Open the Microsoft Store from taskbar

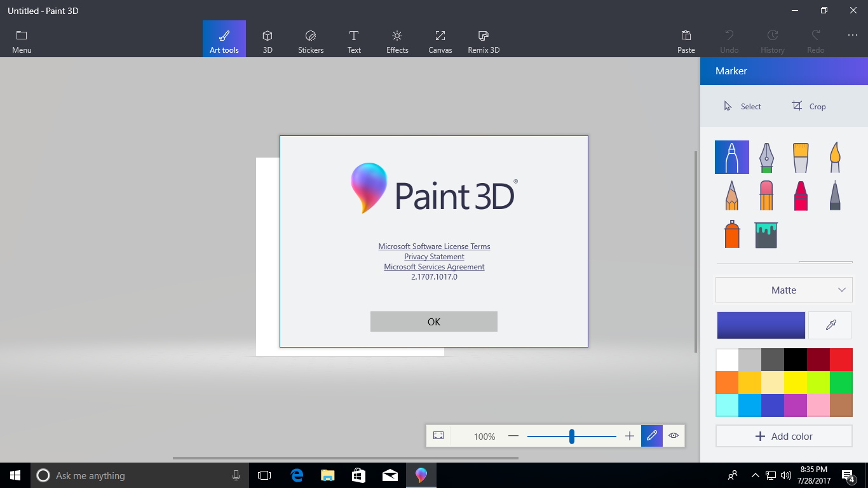pos(359,475)
